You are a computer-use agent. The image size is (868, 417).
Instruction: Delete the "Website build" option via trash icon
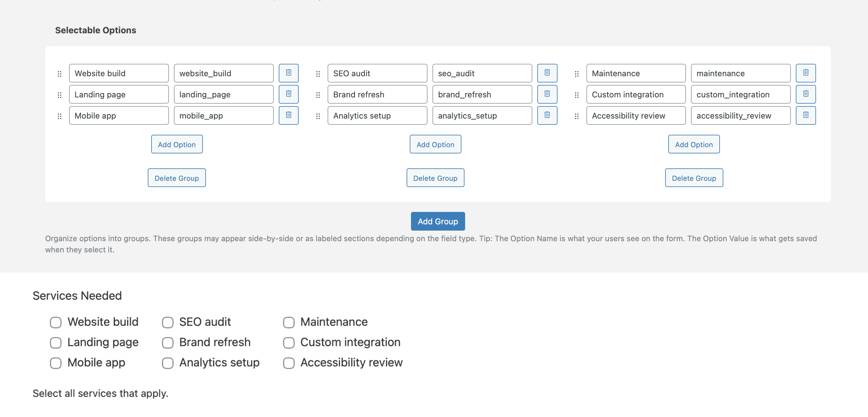288,73
